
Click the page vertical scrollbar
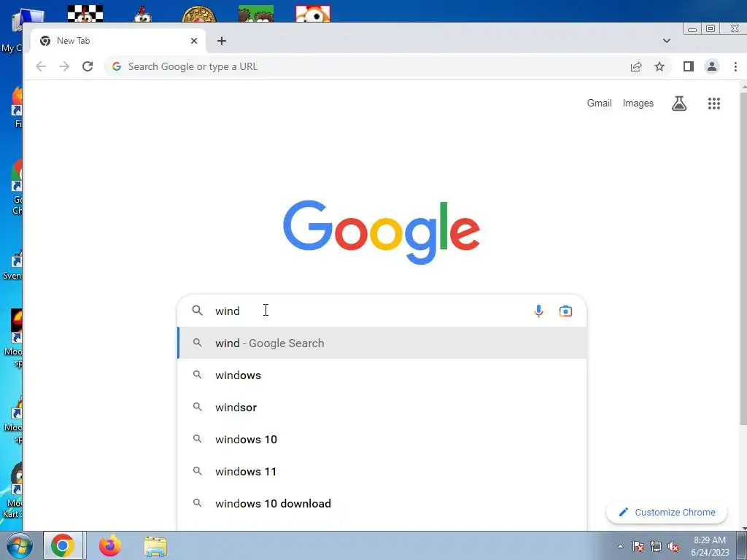click(x=743, y=257)
